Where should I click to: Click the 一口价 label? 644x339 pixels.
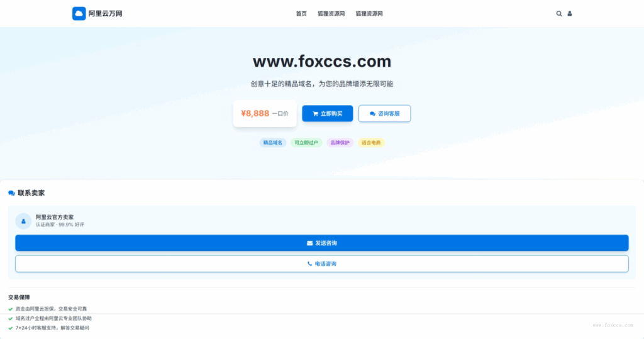(280, 114)
